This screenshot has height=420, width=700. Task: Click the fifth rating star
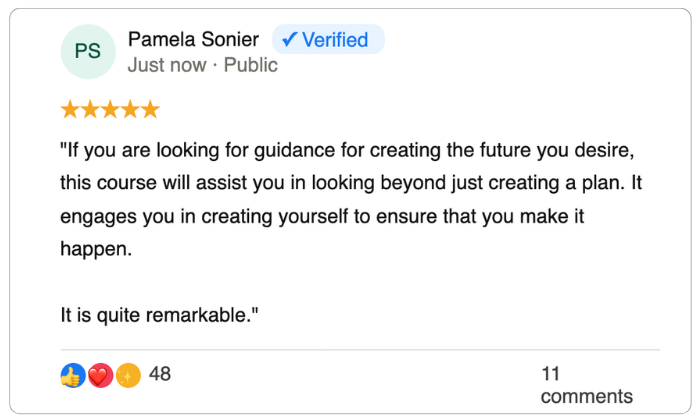150,109
